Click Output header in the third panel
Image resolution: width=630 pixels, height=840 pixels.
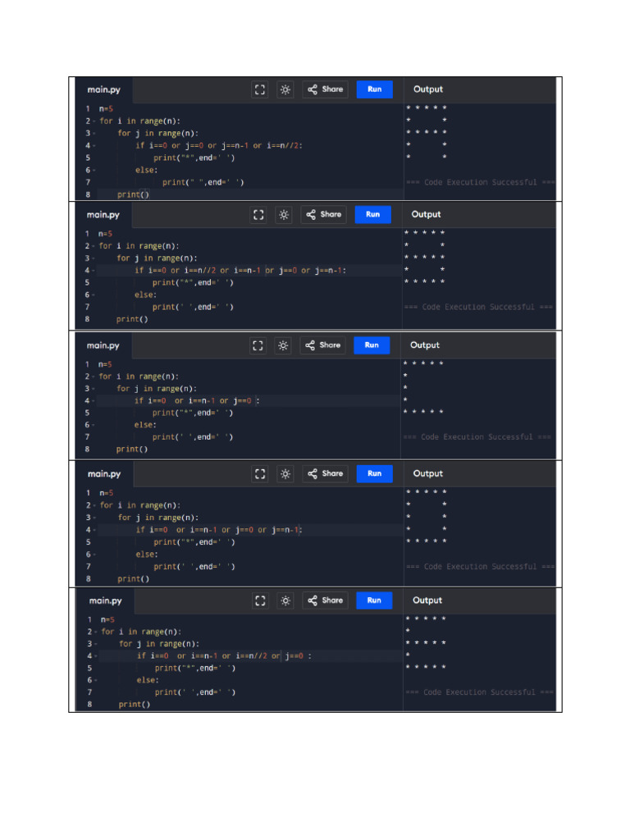click(x=425, y=345)
